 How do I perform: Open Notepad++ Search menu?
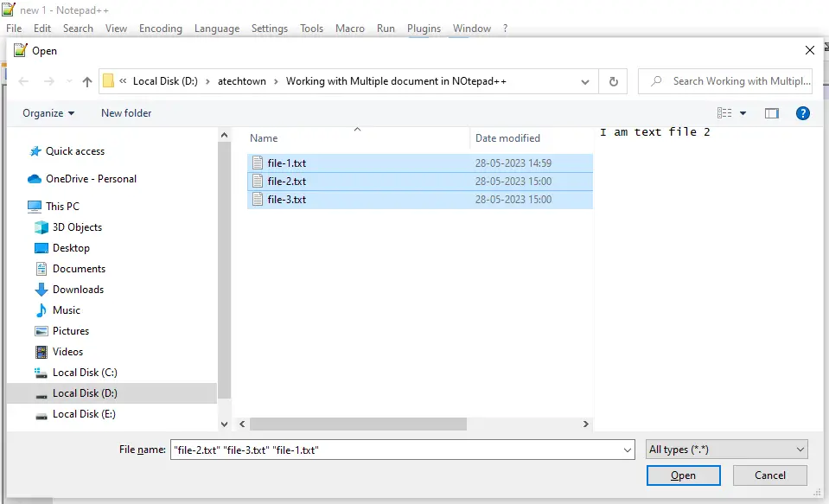point(78,29)
